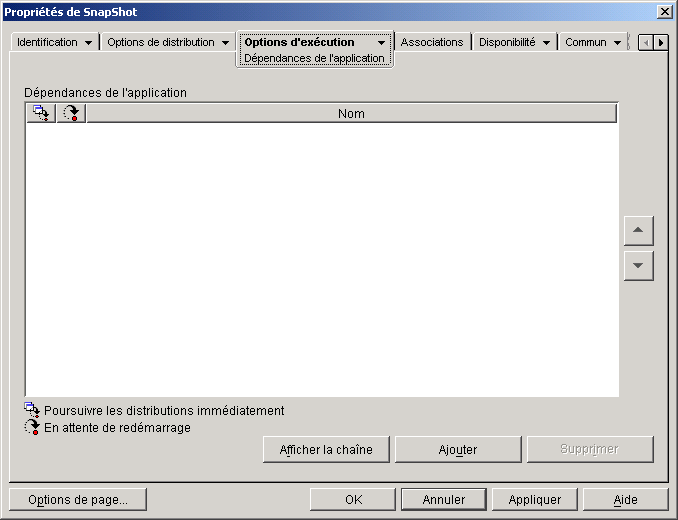This screenshot has height=520, width=678.
Task: Click the En attente de redémarrage text
Action: [117, 428]
